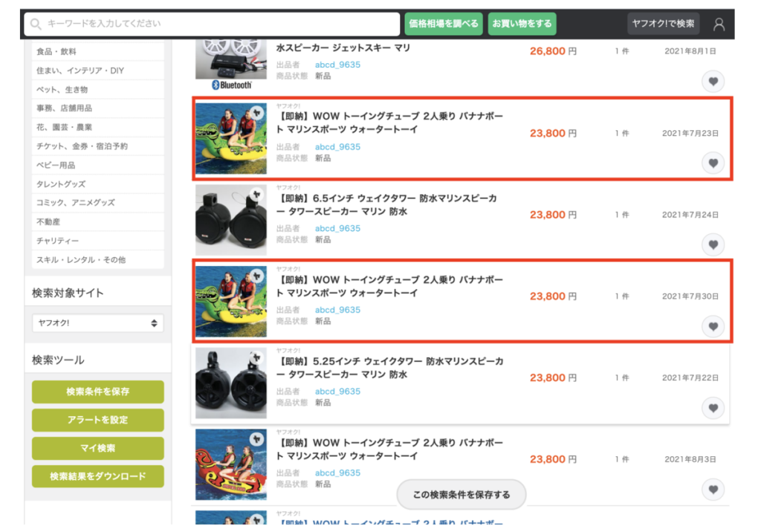Favorite the July 30 towing tube listing

point(713,326)
